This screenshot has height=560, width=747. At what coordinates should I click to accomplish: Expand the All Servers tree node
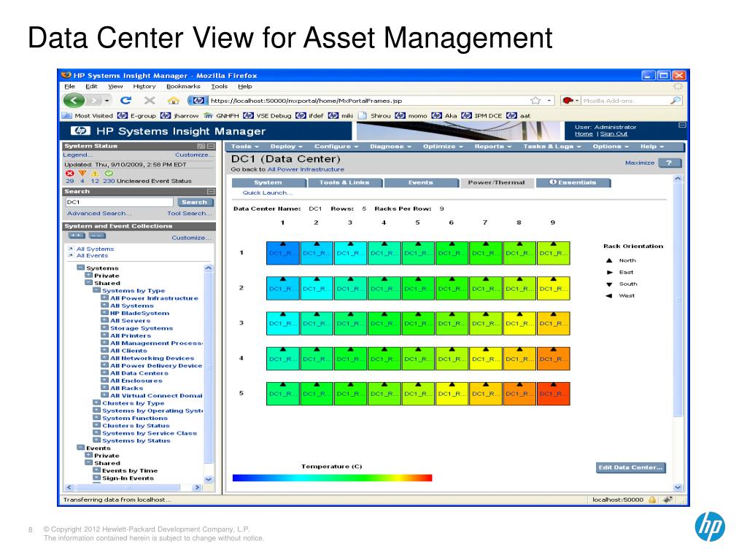[x=105, y=321]
